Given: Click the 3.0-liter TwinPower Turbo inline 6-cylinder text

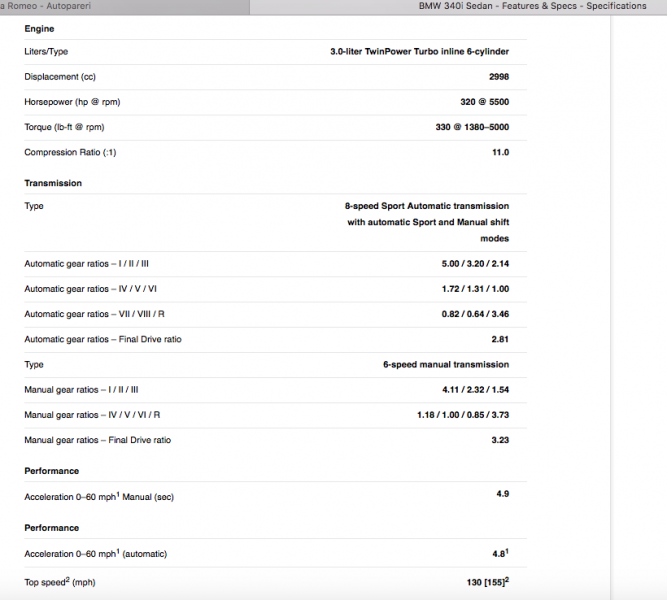Looking at the screenshot, I should [x=419, y=51].
